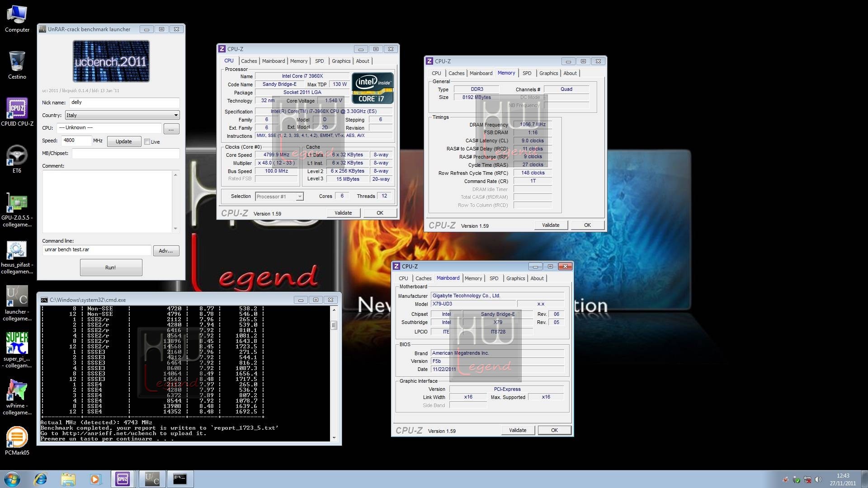Launch Internet Explorer from taskbar
Screen dimensions: 868x488
point(41,479)
